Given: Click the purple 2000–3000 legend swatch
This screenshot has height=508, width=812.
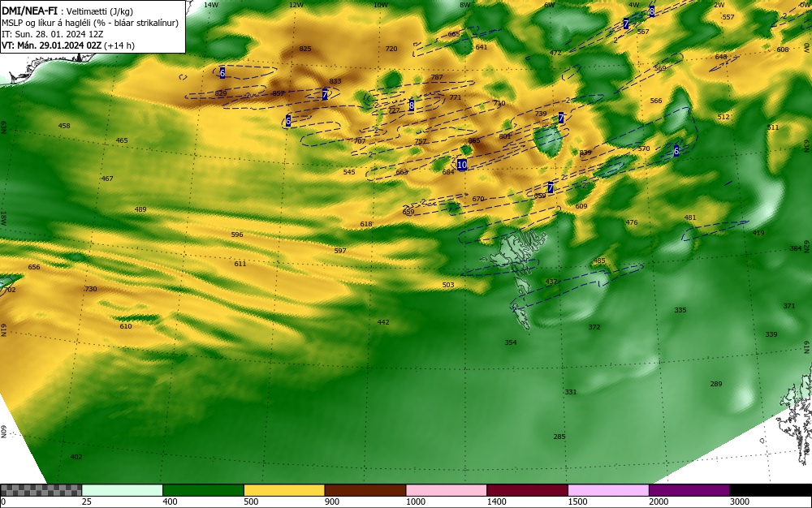Looking at the screenshot, I should 689,490.
